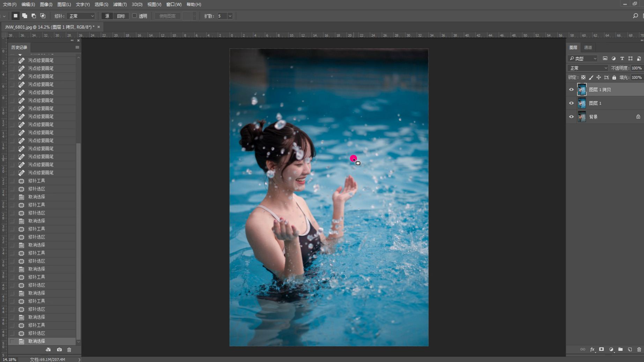This screenshot has height=362, width=644.
Task: Filter layers by smart object icon
Action: 639,58
